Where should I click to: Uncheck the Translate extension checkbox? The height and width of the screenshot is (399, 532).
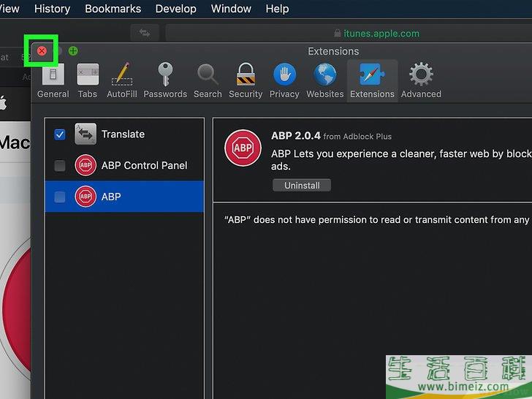(x=60, y=134)
